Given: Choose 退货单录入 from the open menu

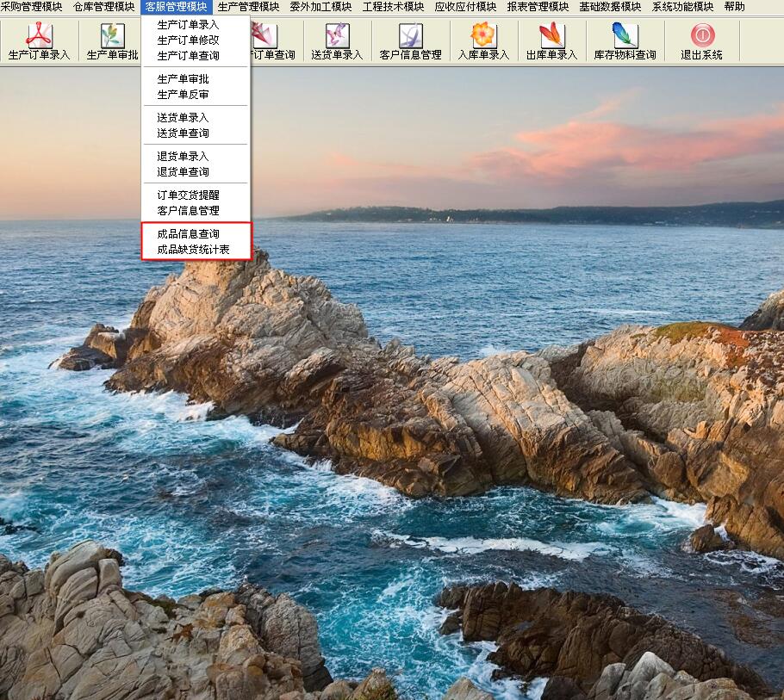Looking at the screenshot, I should coord(183,157).
